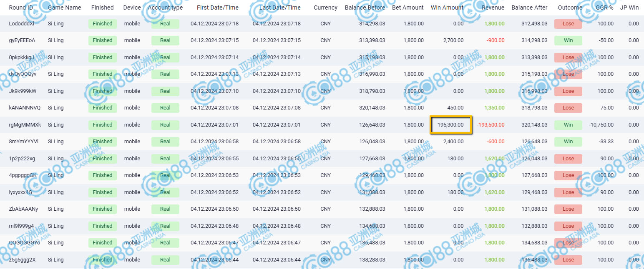Click the Outcome column header
644x269 pixels.
570,7
